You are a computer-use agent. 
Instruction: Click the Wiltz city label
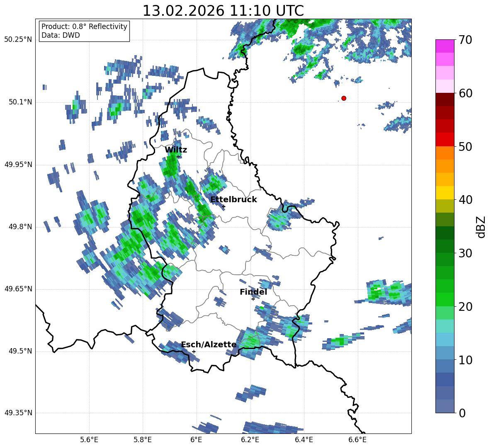(176, 150)
